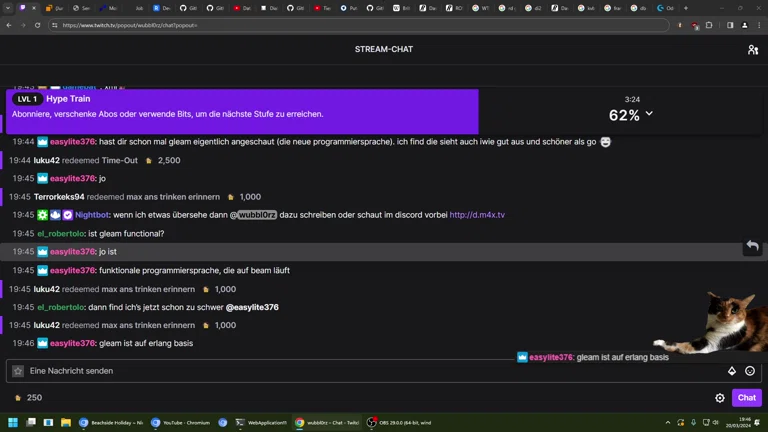The width and height of the screenshot is (768, 432).
Task: Switch to 'YouTube - Chromium' taskbar window
Action: [x=181, y=422]
